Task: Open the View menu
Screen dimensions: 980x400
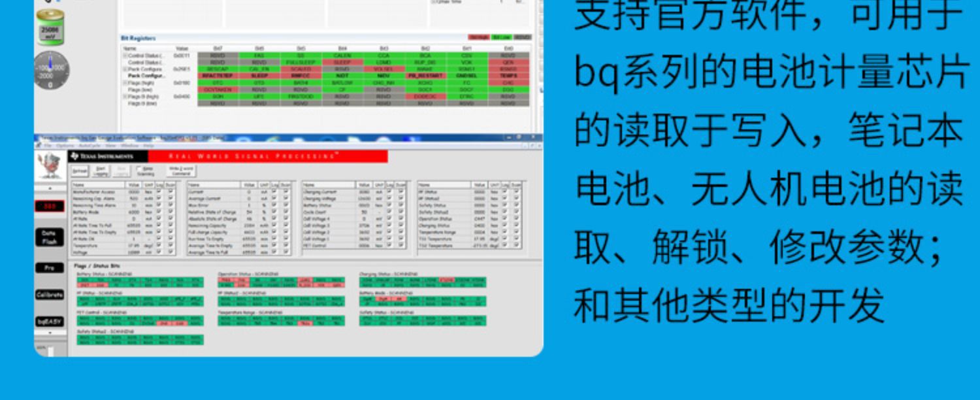Action: coord(110,146)
